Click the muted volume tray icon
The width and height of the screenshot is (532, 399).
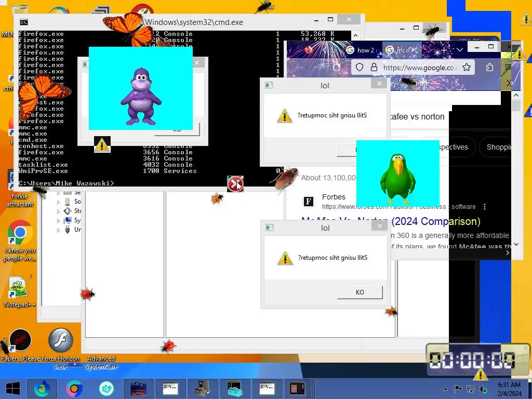[x=483, y=389]
